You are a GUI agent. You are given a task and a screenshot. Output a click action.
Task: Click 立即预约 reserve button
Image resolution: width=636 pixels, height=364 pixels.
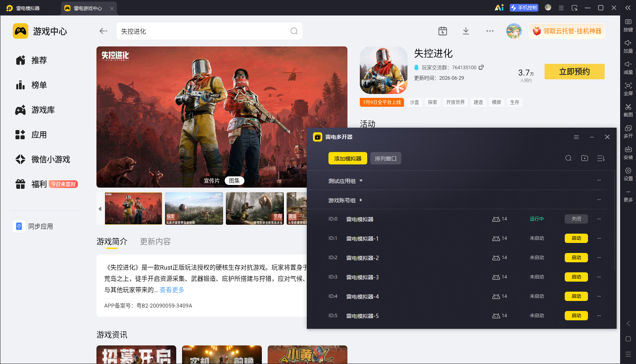[x=574, y=72]
